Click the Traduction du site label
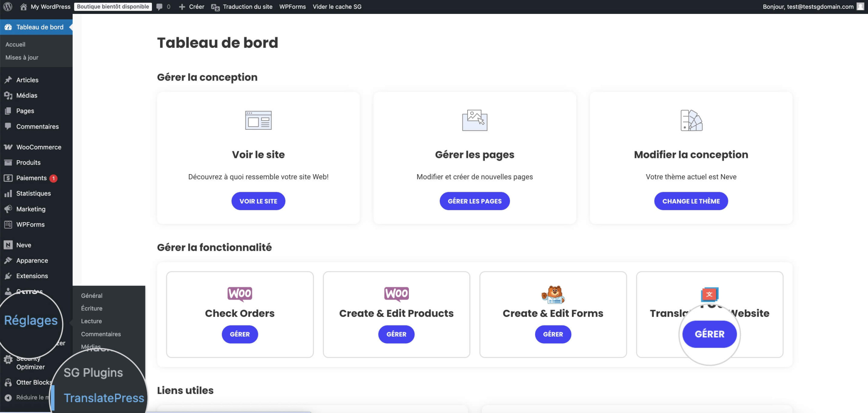This screenshot has width=868, height=413. 248,6
